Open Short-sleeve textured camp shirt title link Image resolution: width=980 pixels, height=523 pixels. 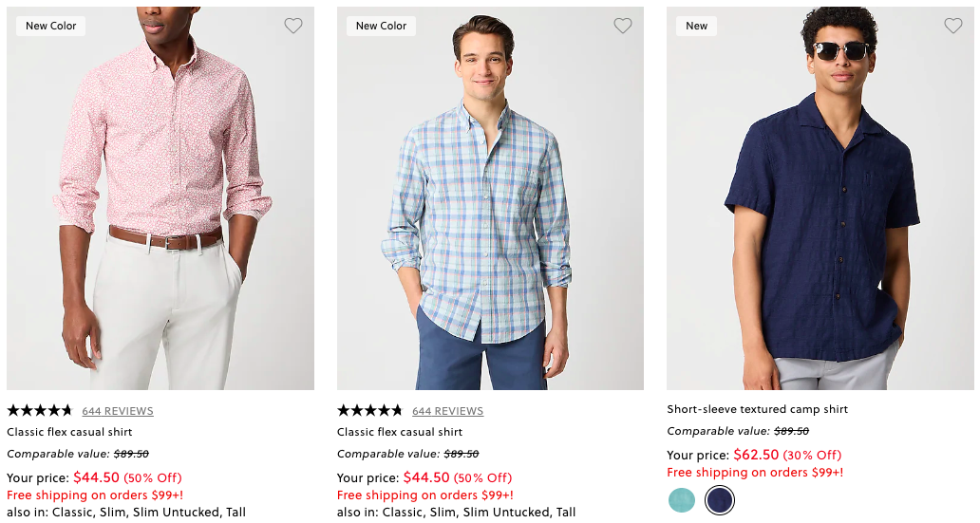coord(758,409)
